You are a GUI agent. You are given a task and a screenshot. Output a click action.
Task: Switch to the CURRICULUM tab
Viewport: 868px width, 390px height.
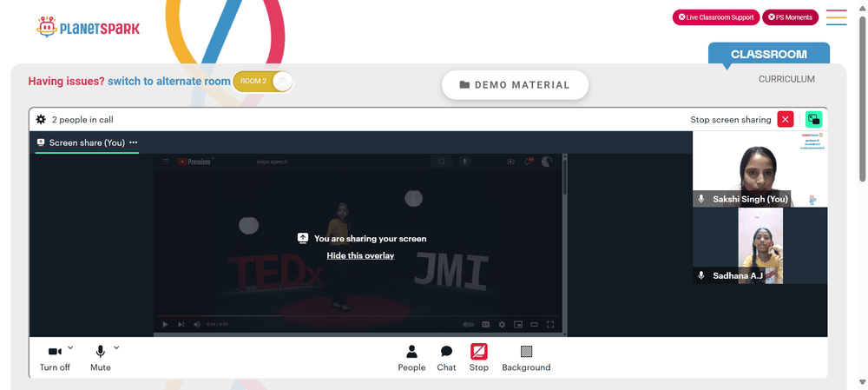(786, 79)
